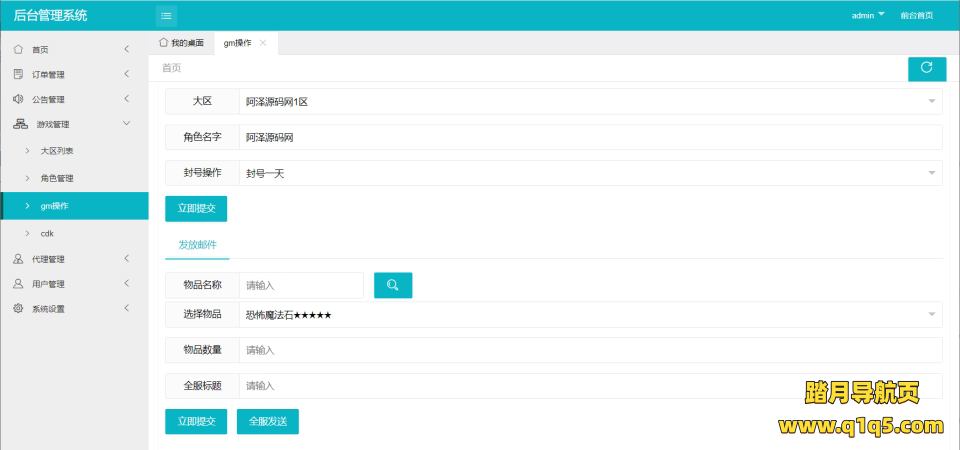Click the 首页 home icon in sidebar
Image resolution: width=960 pixels, height=450 pixels.
point(18,49)
